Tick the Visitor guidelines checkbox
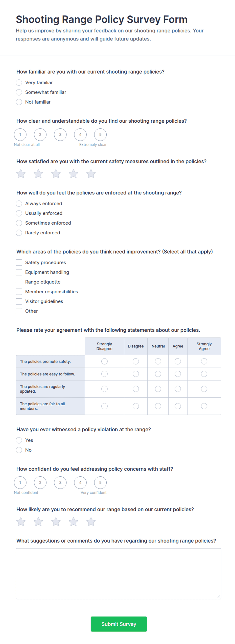 pyautogui.click(x=19, y=301)
